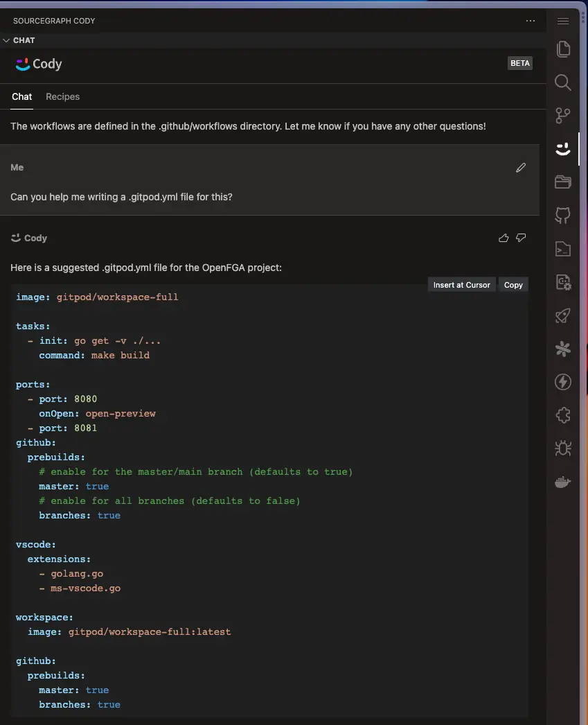
Task: Click the 'enable for the master/main branch' comment
Action: coord(196,471)
